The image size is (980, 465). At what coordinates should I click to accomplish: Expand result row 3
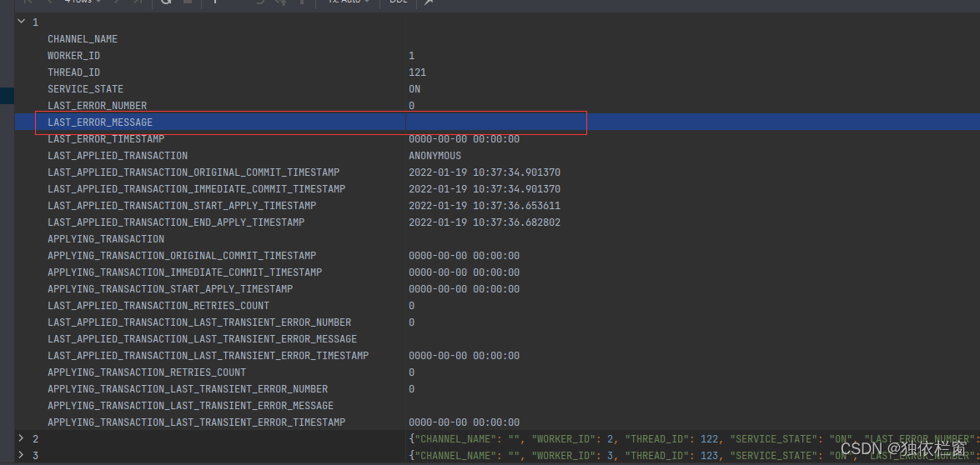(x=21, y=455)
